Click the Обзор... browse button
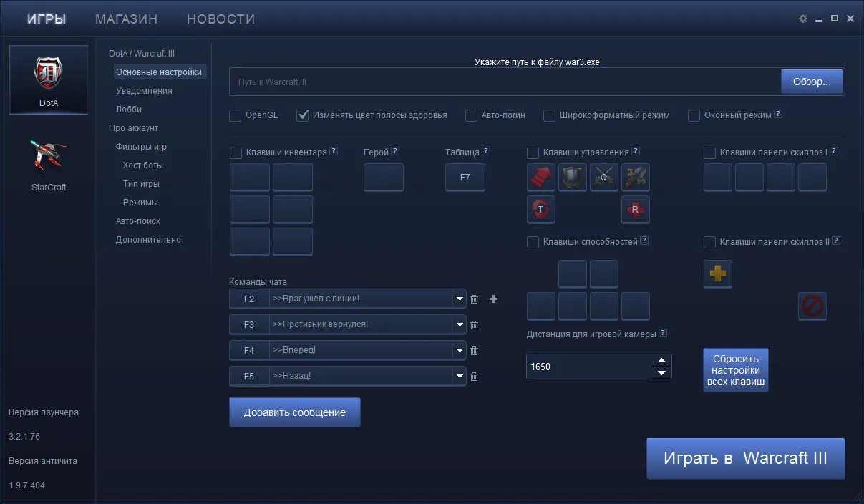Viewport: 864px width, 504px height. [x=812, y=82]
